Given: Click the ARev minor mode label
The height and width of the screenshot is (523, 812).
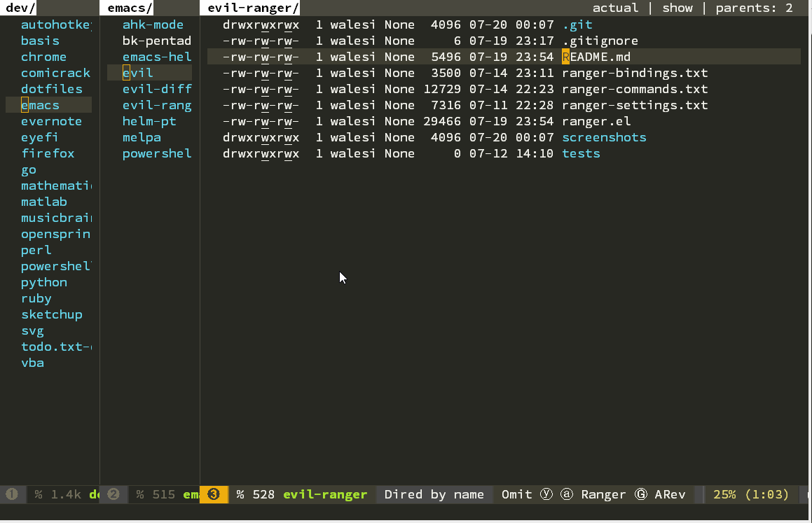Looking at the screenshot, I should [670, 494].
